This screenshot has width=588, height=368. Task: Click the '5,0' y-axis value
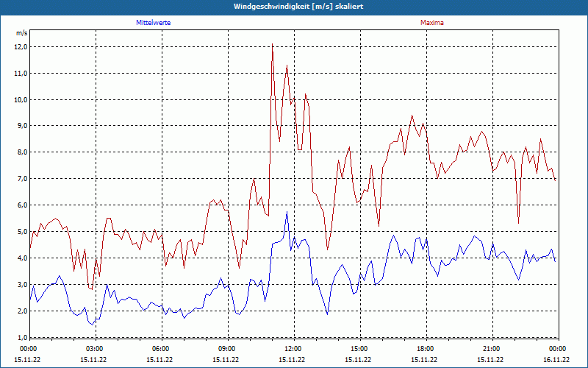click(22, 232)
